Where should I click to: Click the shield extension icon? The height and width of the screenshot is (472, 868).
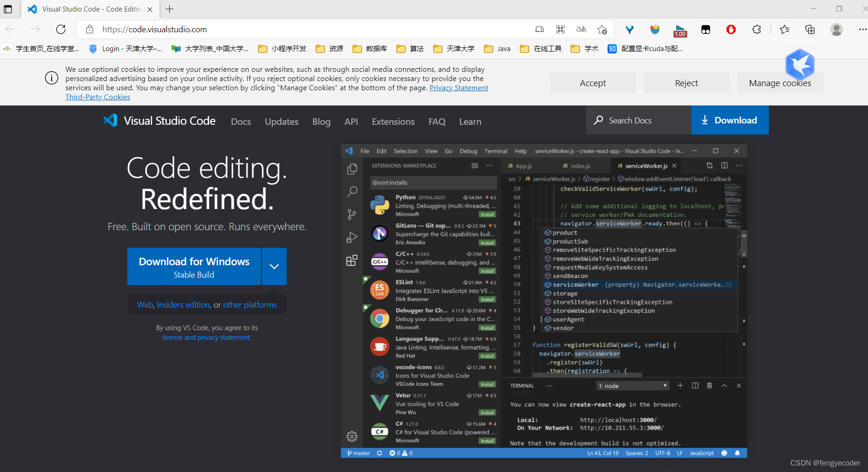(x=655, y=29)
